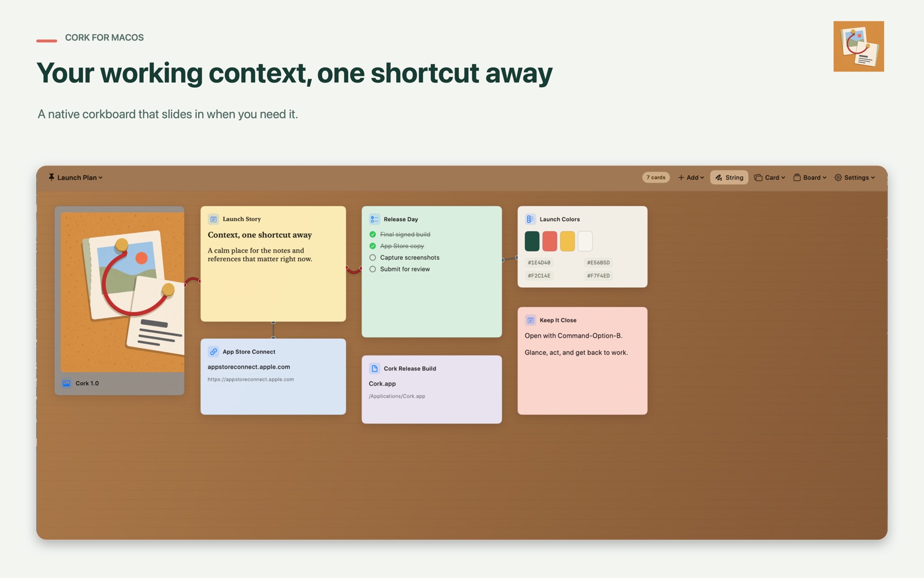Click the Board icon in toolbar
The image size is (924, 578).
point(797,177)
